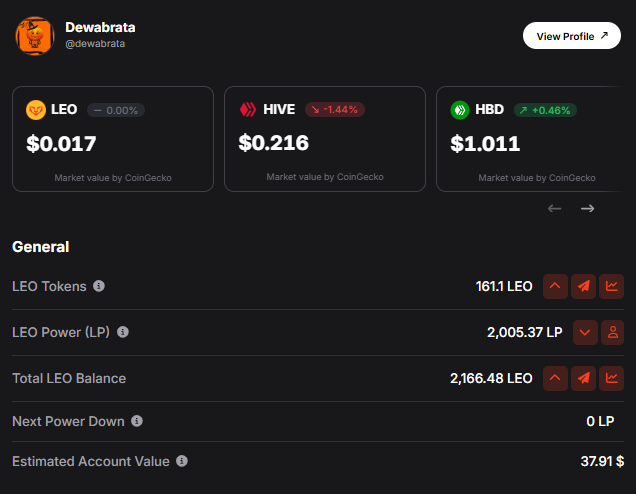Screen dimensions: 636x494
Task: Click the up chevron for LEO Tokens
Action: pos(555,286)
